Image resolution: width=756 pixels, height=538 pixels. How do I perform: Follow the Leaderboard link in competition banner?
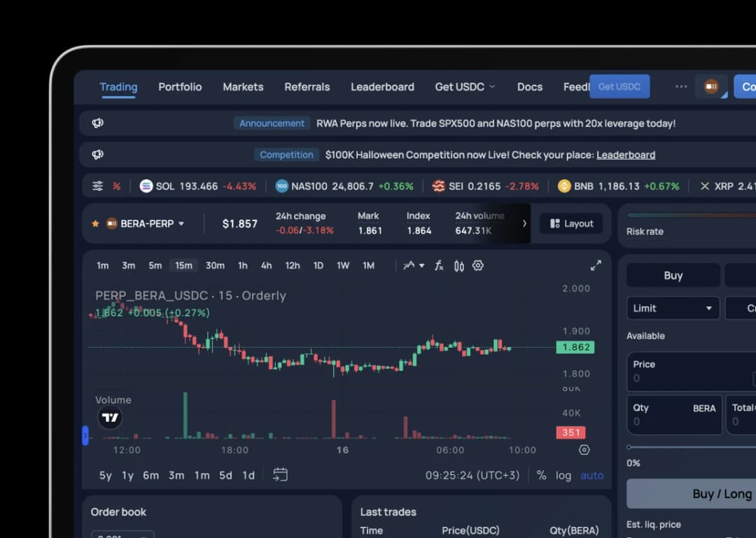click(626, 155)
